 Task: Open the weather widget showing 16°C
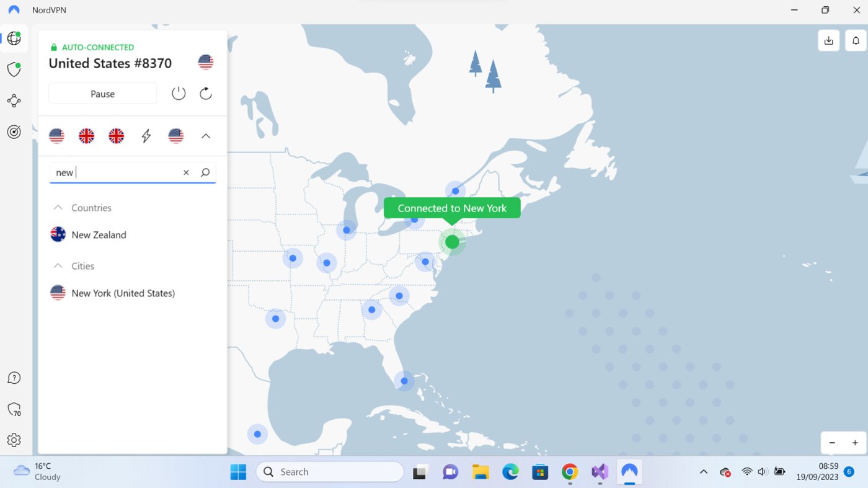pyautogui.click(x=37, y=472)
